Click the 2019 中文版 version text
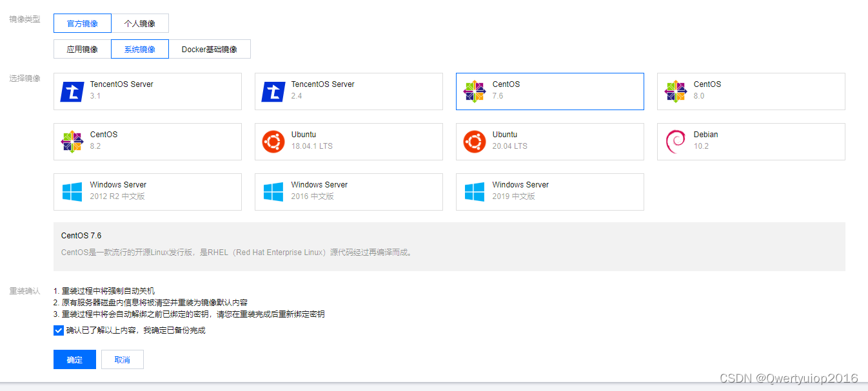Image resolution: width=868 pixels, height=391 pixels. point(514,196)
